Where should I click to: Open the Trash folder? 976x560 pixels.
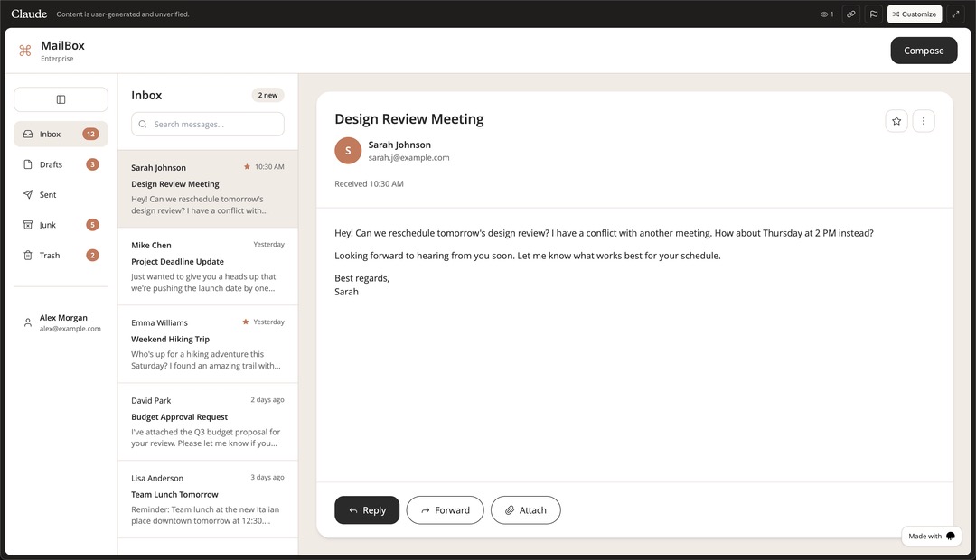(x=61, y=255)
